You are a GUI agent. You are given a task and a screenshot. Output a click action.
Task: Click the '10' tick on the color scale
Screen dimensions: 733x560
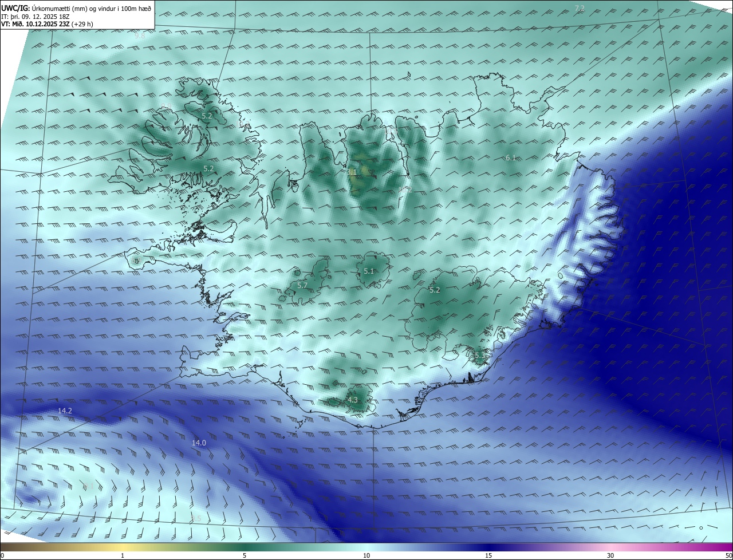[366, 555]
